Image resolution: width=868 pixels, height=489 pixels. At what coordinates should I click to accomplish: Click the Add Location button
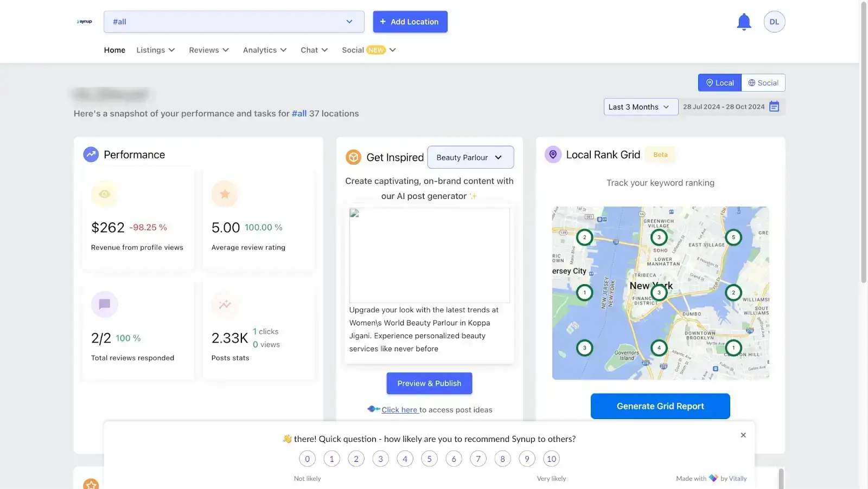(410, 22)
